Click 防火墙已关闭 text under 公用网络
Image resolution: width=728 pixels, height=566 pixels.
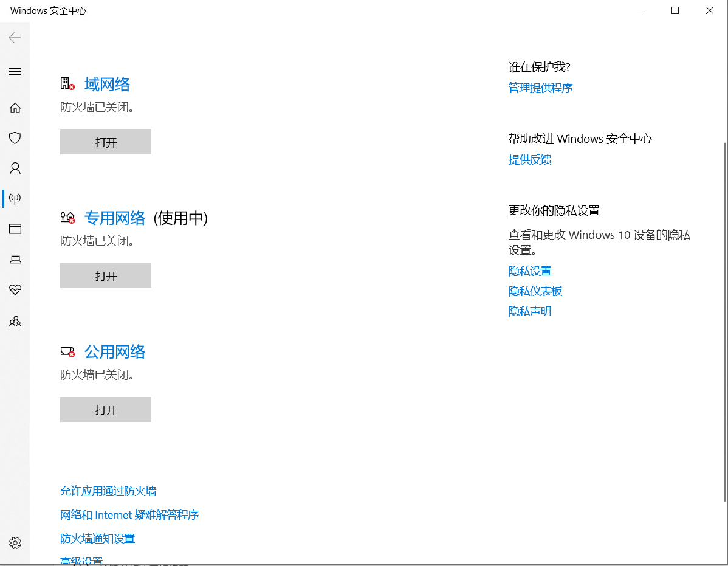(x=97, y=374)
